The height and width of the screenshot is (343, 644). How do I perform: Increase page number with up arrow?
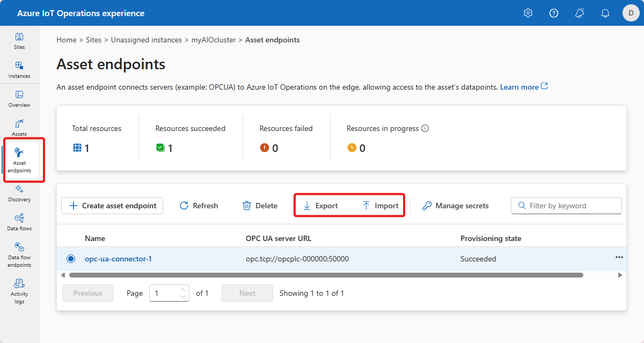pyautogui.click(x=184, y=289)
